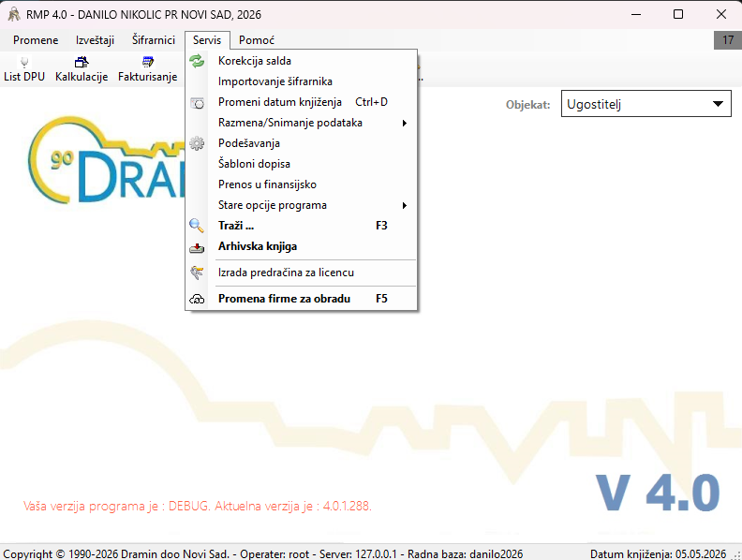The width and height of the screenshot is (742, 560).
Task: Choose Importovanje šifrarnika
Action: coord(301,81)
